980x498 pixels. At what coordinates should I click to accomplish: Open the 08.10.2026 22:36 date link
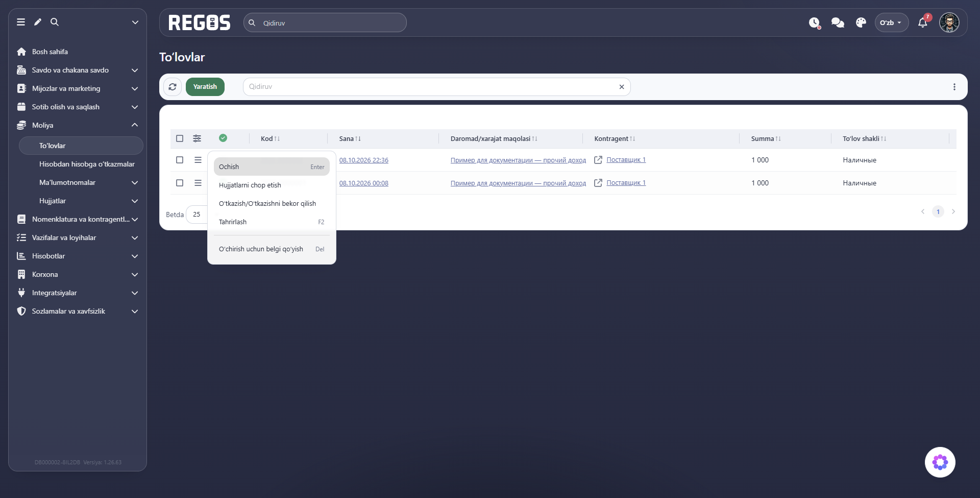[364, 160]
